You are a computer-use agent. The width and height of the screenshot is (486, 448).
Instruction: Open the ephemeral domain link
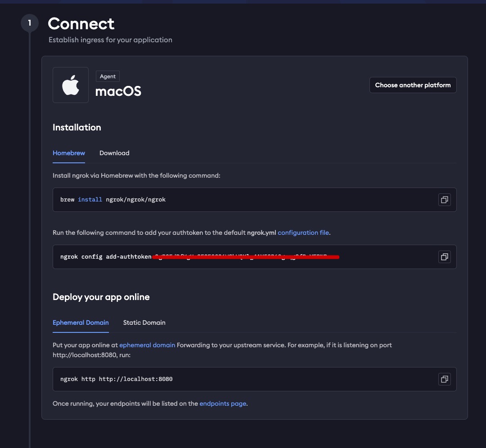tap(147, 345)
